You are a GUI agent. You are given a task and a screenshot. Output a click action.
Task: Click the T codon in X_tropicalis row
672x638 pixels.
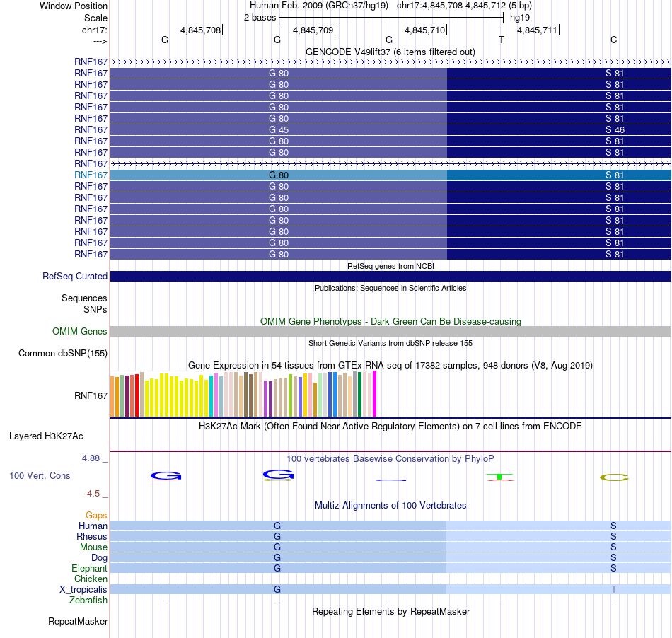coord(559,589)
